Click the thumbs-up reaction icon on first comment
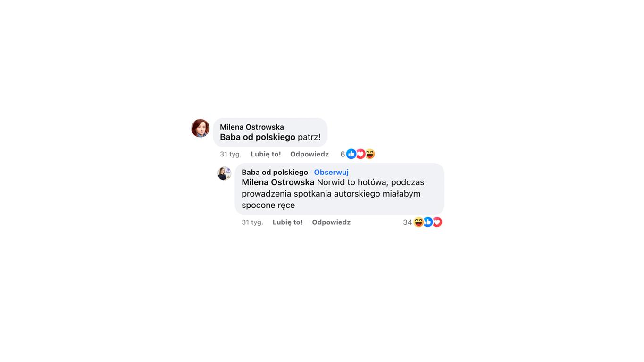Image resolution: width=644 pixels, height=362 pixels. [351, 154]
